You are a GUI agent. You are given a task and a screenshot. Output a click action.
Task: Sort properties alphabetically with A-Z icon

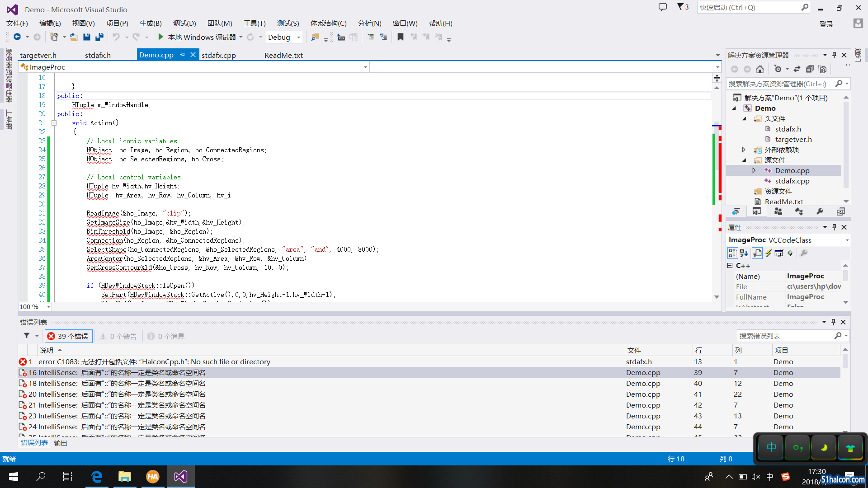click(744, 253)
